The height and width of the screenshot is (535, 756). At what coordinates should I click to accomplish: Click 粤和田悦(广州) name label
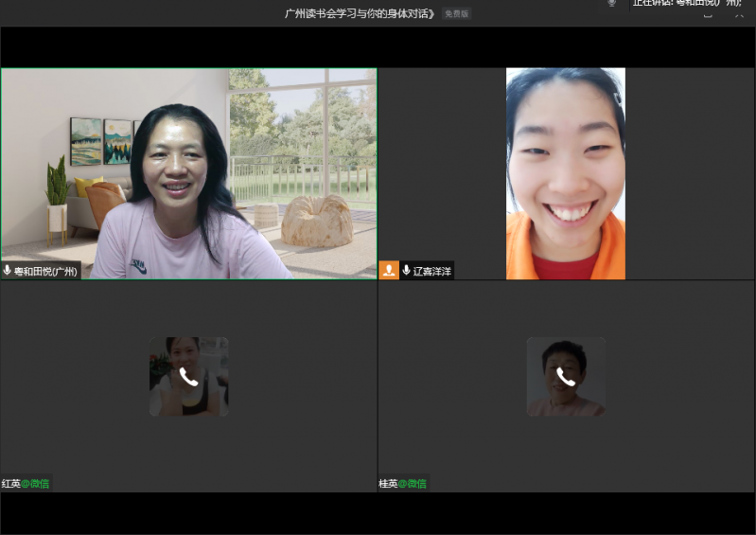46,271
